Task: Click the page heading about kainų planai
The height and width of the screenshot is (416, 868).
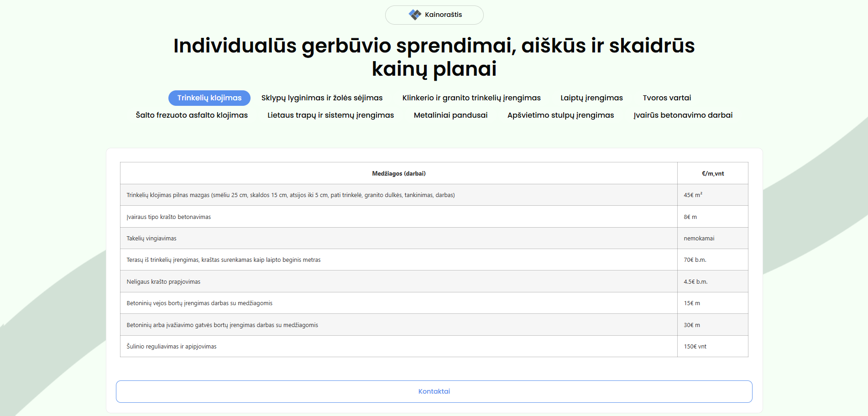Action: pyautogui.click(x=434, y=57)
